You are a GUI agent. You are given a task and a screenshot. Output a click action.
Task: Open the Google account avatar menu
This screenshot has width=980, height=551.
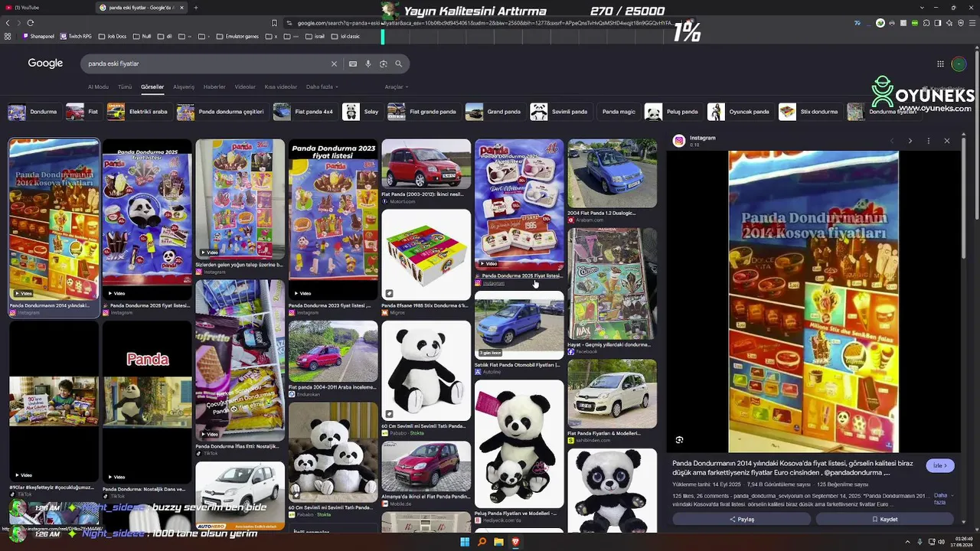coord(959,64)
